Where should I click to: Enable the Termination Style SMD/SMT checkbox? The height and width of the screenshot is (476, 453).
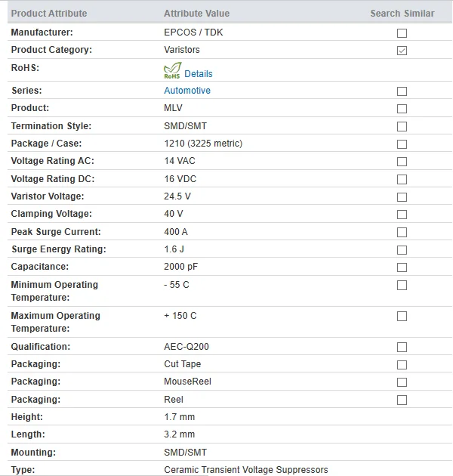tap(402, 126)
